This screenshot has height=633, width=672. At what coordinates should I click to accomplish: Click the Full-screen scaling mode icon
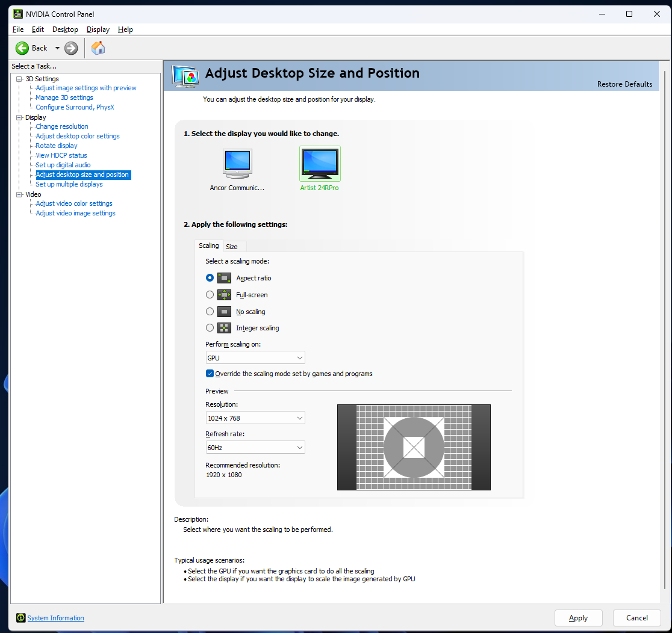224,294
